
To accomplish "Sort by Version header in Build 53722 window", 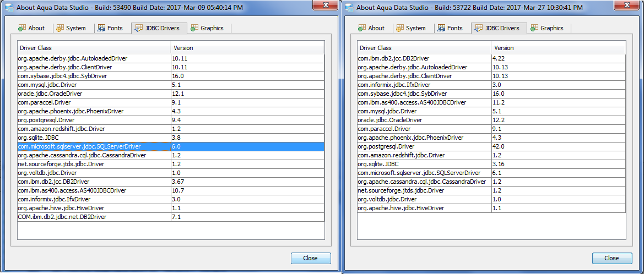I will click(558, 48).
